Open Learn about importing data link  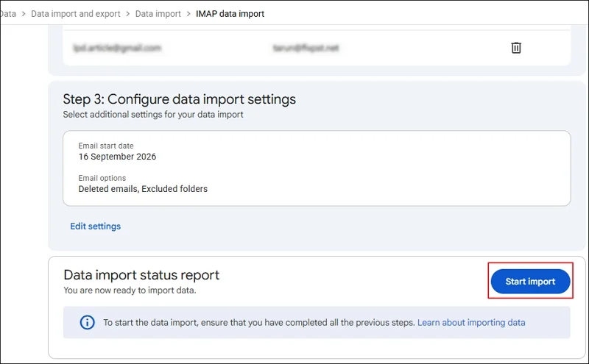471,322
